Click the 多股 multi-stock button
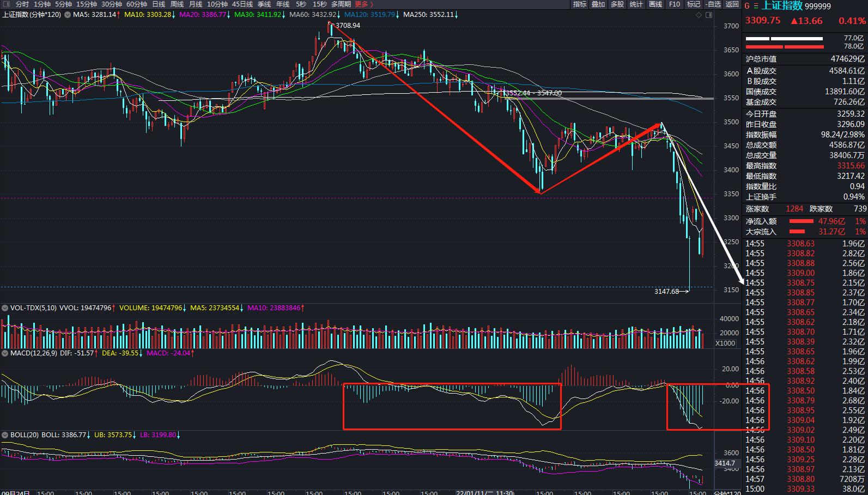 tap(617, 4)
